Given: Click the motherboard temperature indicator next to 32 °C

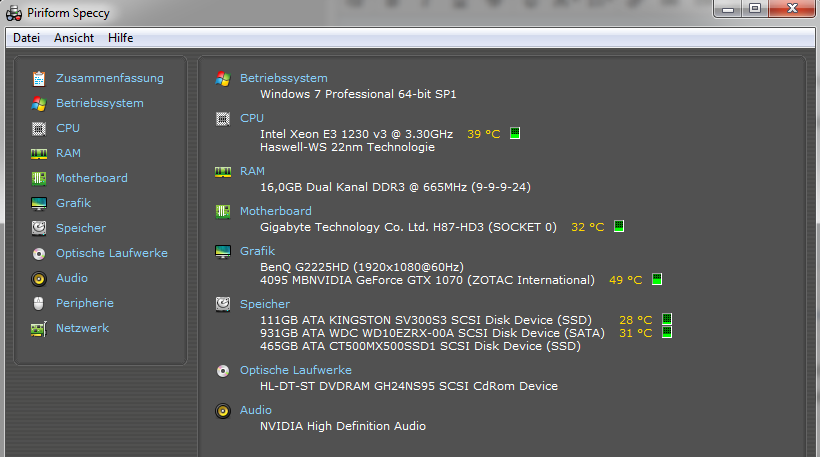Looking at the screenshot, I should 619,226.
